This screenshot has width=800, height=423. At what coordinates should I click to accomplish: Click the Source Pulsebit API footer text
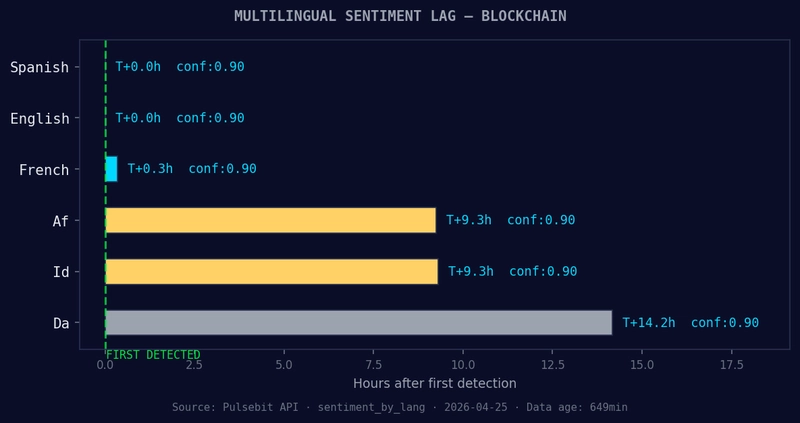(399, 407)
